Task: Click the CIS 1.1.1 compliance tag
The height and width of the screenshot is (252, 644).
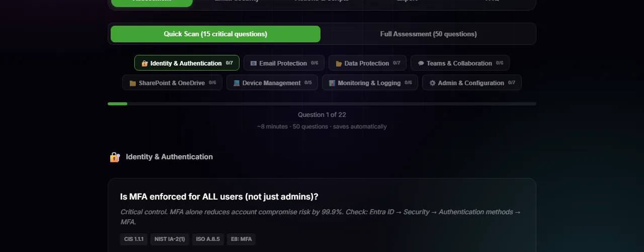Action: point(134,239)
